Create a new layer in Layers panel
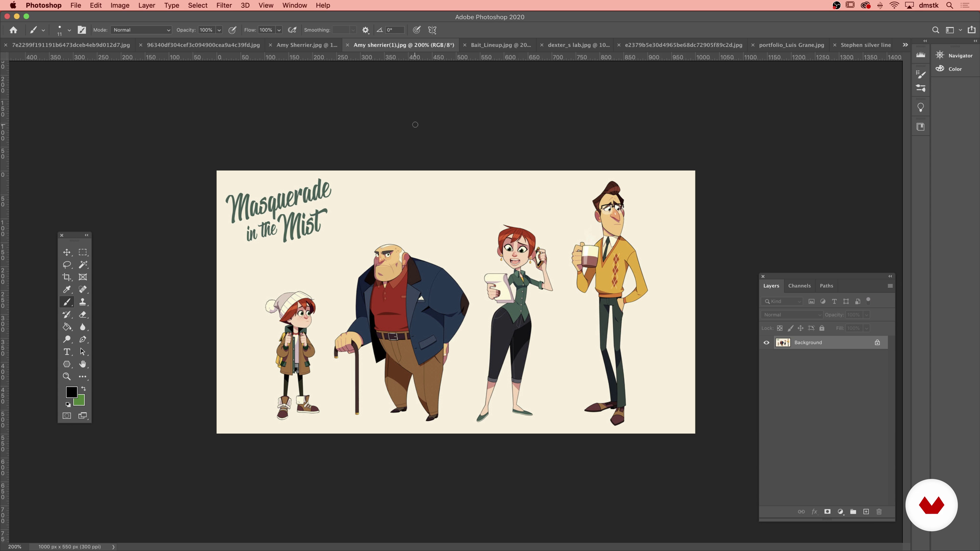The height and width of the screenshot is (551, 980). (x=866, y=511)
